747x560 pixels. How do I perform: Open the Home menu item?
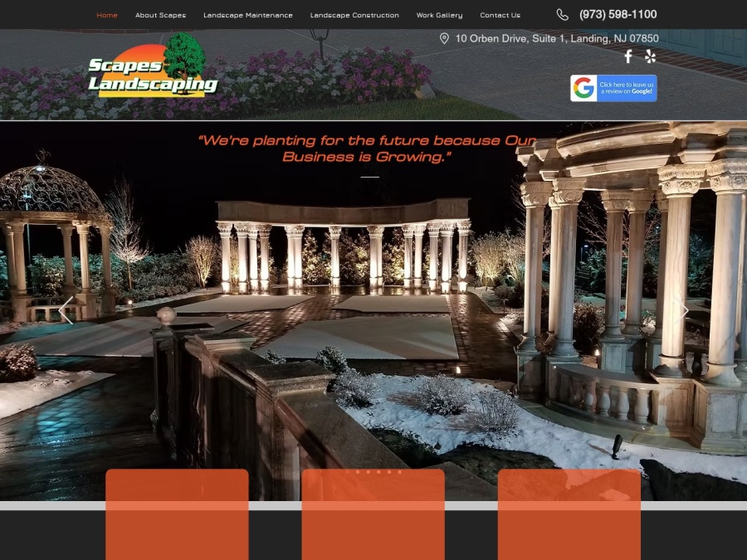(107, 15)
